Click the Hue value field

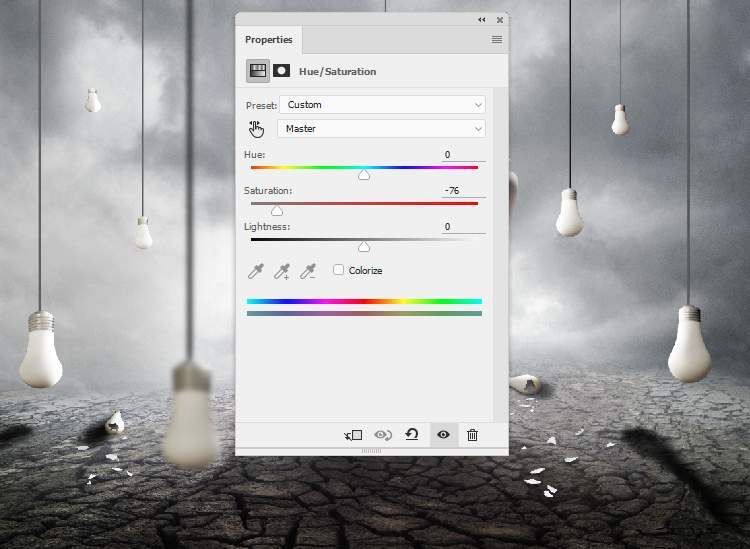(x=463, y=154)
